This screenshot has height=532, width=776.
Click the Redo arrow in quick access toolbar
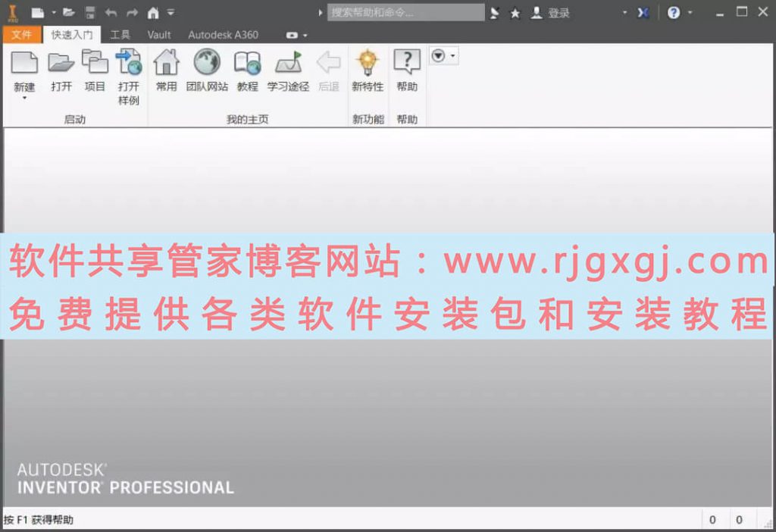click(x=132, y=13)
